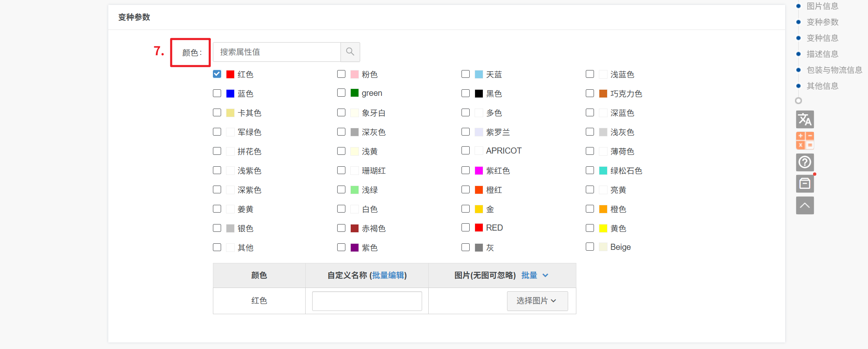This screenshot has width=868, height=349.
Task: Click the search magnifier icon button
Action: [x=350, y=52]
